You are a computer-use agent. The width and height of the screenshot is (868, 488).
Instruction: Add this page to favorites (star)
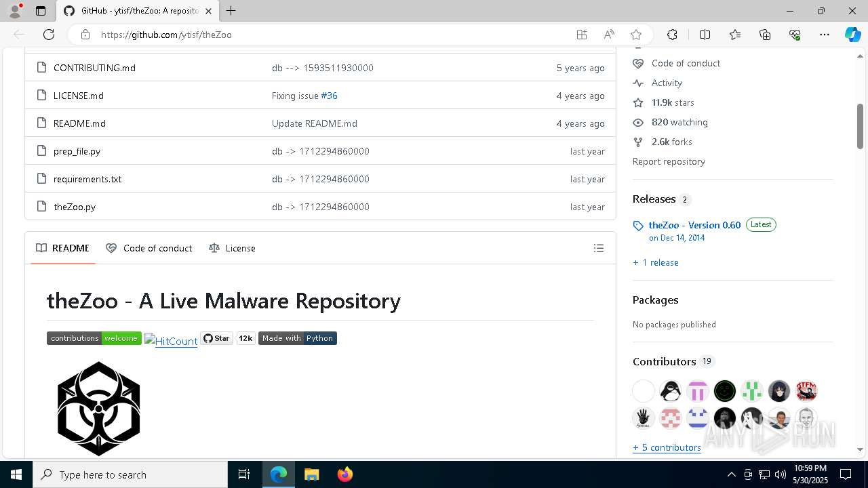tap(636, 35)
